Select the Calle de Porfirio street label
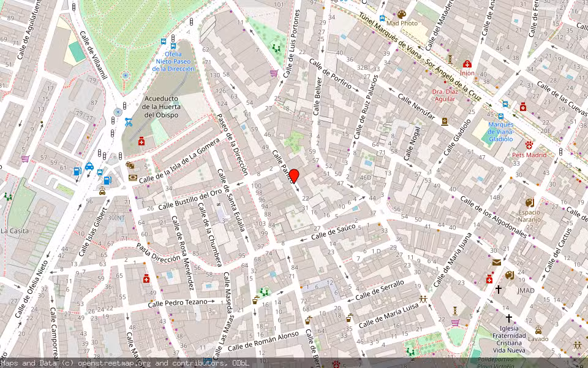Viewport: 588px width, 368px height. pyautogui.click(x=331, y=74)
